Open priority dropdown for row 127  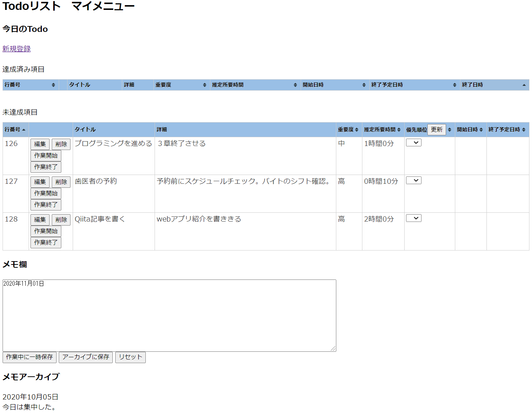click(414, 180)
